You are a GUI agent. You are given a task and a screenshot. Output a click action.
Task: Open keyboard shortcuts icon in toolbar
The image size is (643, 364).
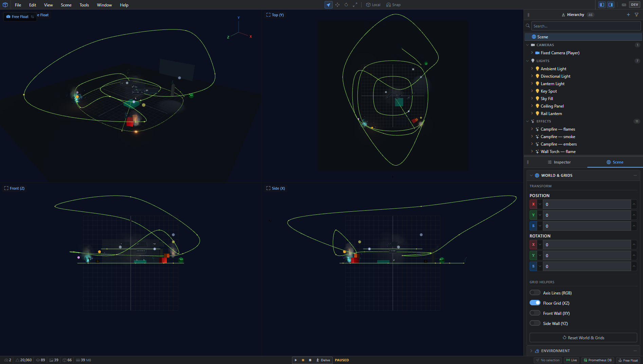point(624,5)
